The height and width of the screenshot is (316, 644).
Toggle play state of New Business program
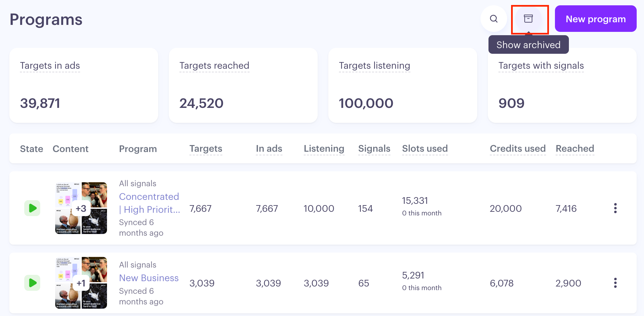(32, 283)
